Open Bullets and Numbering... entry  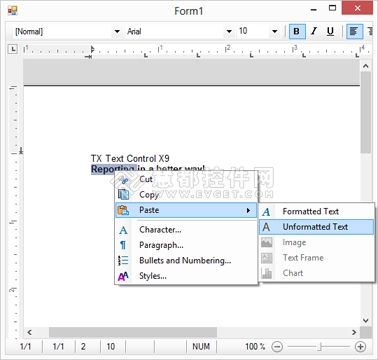pyautogui.click(x=186, y=260)
